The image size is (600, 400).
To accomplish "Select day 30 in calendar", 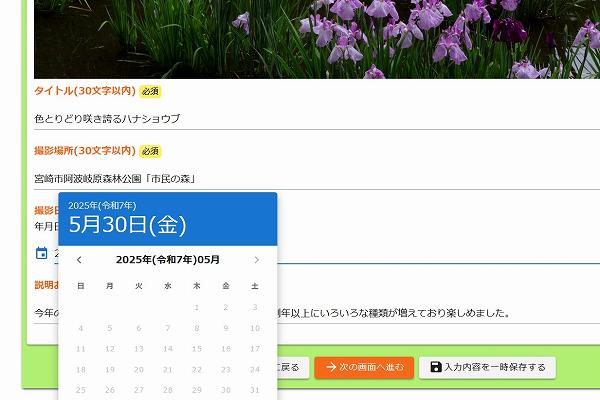I will 226,390.
